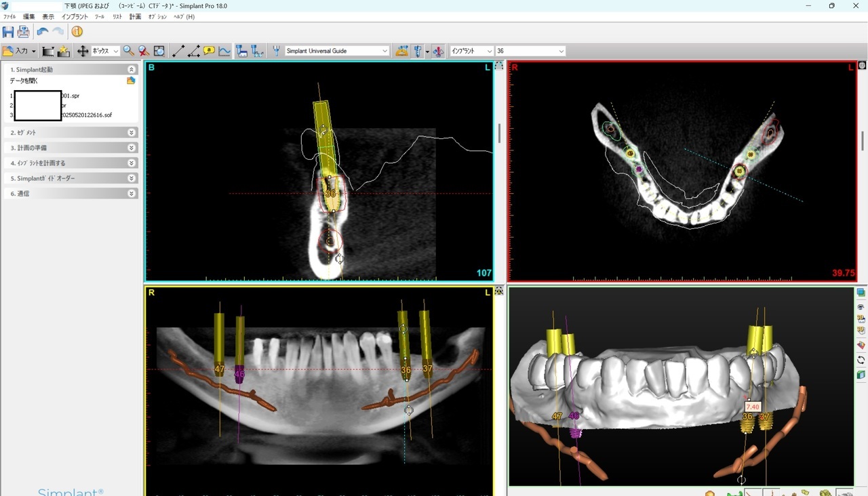The image size is (868, 496).
Task: Click the Print icon in top toolbar
Action: pyautogui.click(x=24, y=32)
